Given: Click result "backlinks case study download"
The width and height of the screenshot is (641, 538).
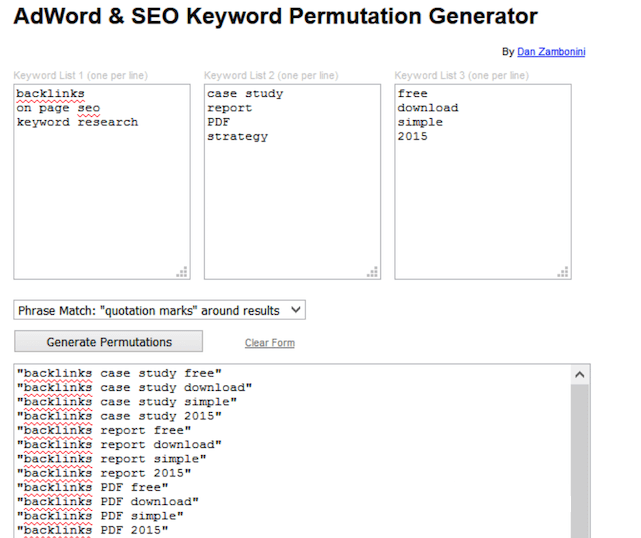Looking at the screenshot, I should tap(134, 388).
